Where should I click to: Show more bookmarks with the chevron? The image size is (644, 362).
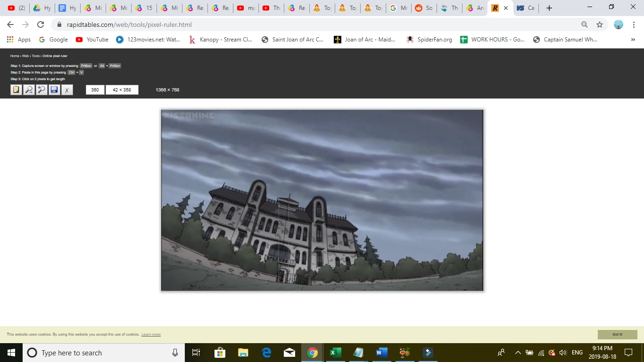pyautogui.click(x=633, y=40)
